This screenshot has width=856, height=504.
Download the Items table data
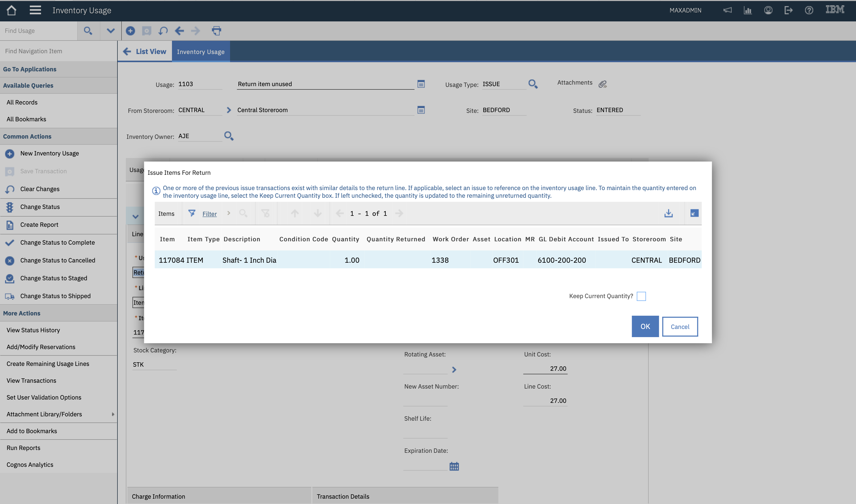click(668, 213)
